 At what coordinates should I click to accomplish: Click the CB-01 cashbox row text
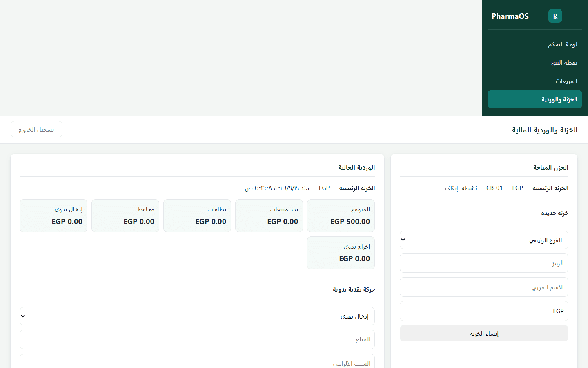[x=515, y=188]
